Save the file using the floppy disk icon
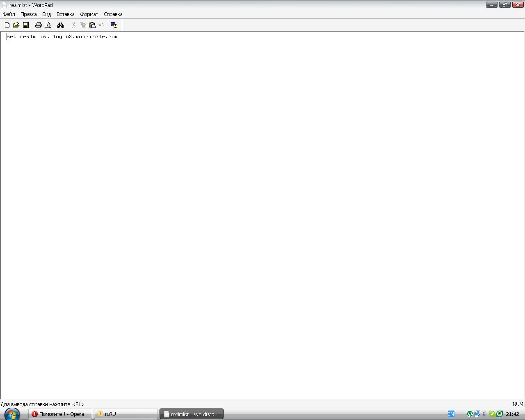The image size is (525, 420). [x=26, y=25]
